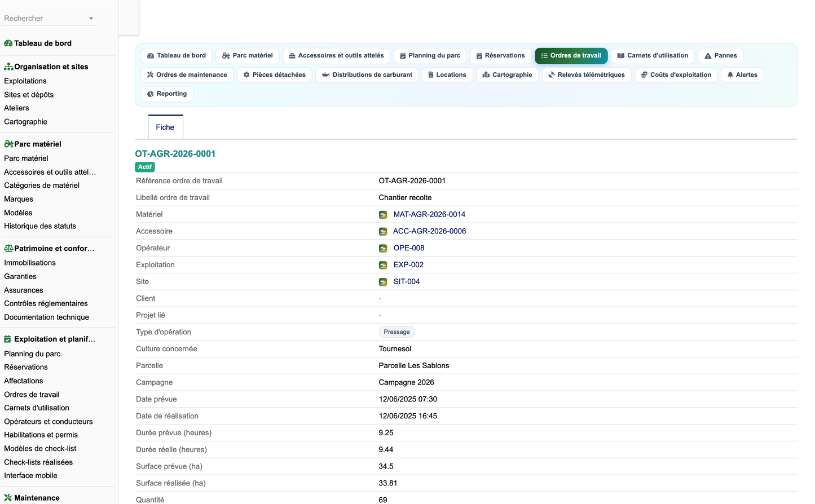Open Modèles in sidebar

18,213
